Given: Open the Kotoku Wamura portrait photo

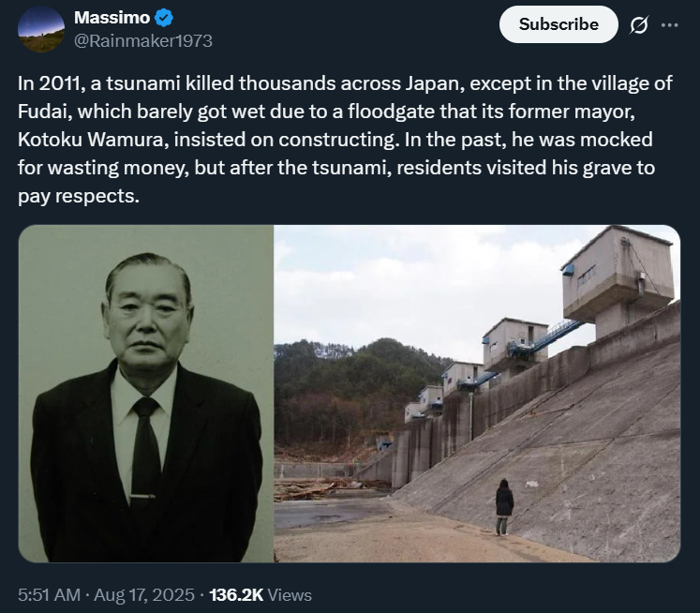Looking at the screenshot, I should coord(146,394).
